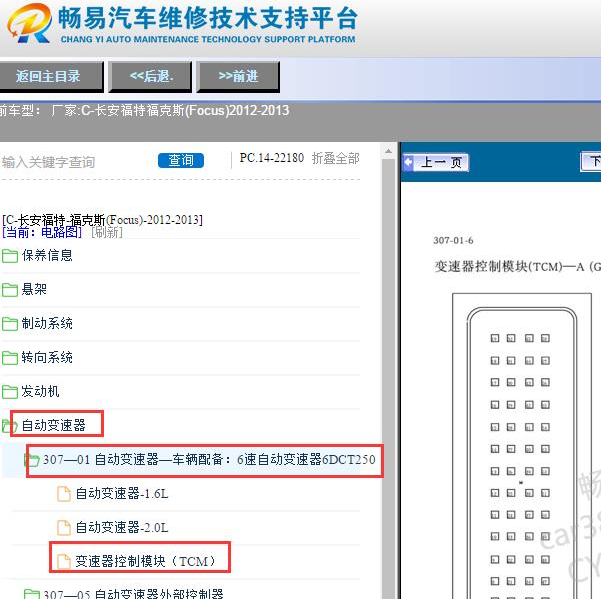Click the left arrow icon on 上一页
The height and width of the screenshot is (599, 601).
(x=409, y=162)
